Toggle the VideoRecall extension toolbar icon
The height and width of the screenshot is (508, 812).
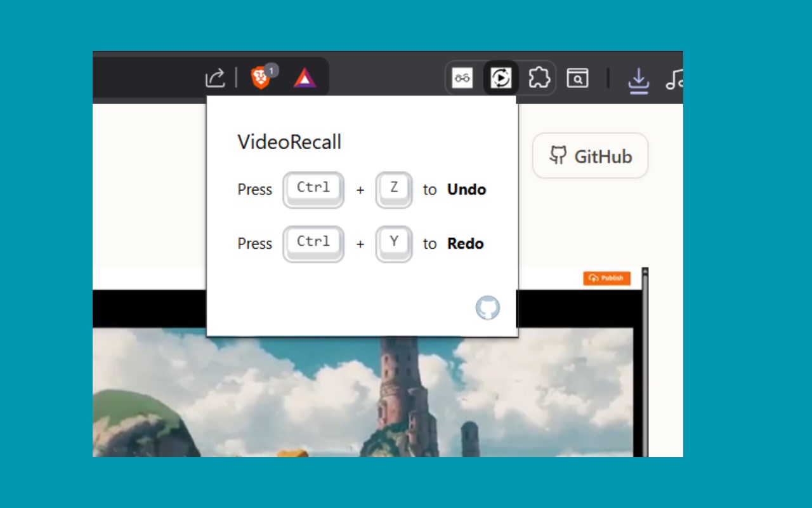click(x=501, y=78)
